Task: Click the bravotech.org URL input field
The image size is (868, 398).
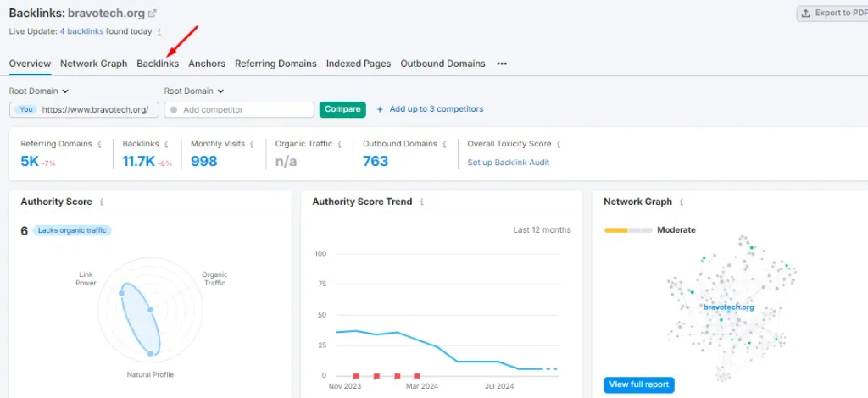Action: [x=84, y=109]
